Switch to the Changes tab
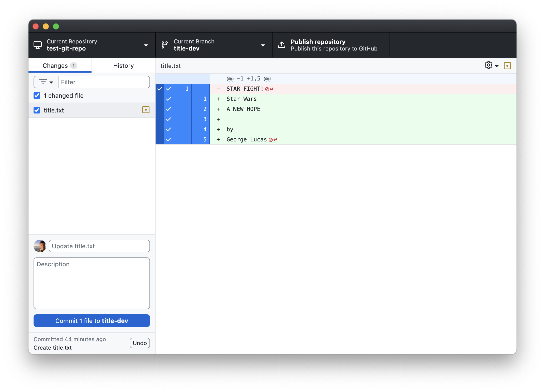Viewport: 545px width, 392px height. tap(60, 66)
